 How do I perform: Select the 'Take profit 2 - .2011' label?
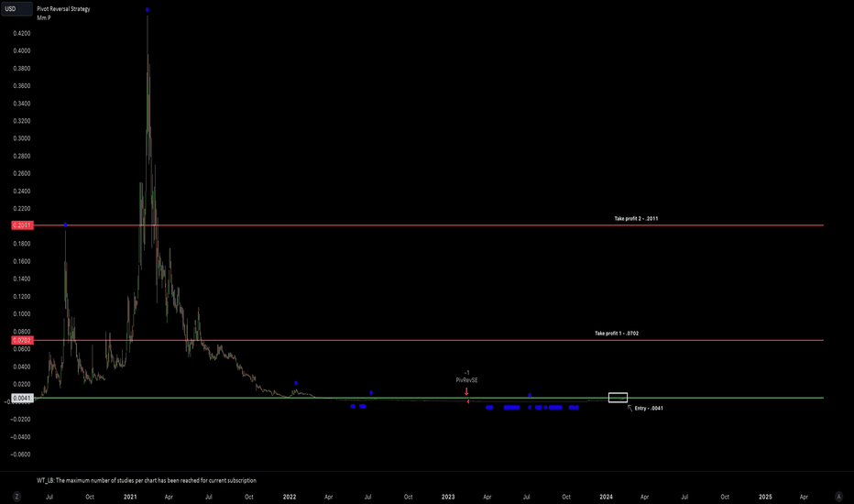[x=636, y=218]
